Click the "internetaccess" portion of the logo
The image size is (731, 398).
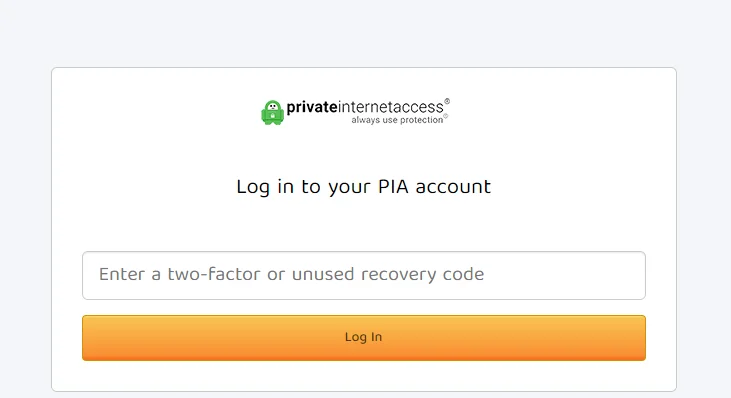point(391,107)
